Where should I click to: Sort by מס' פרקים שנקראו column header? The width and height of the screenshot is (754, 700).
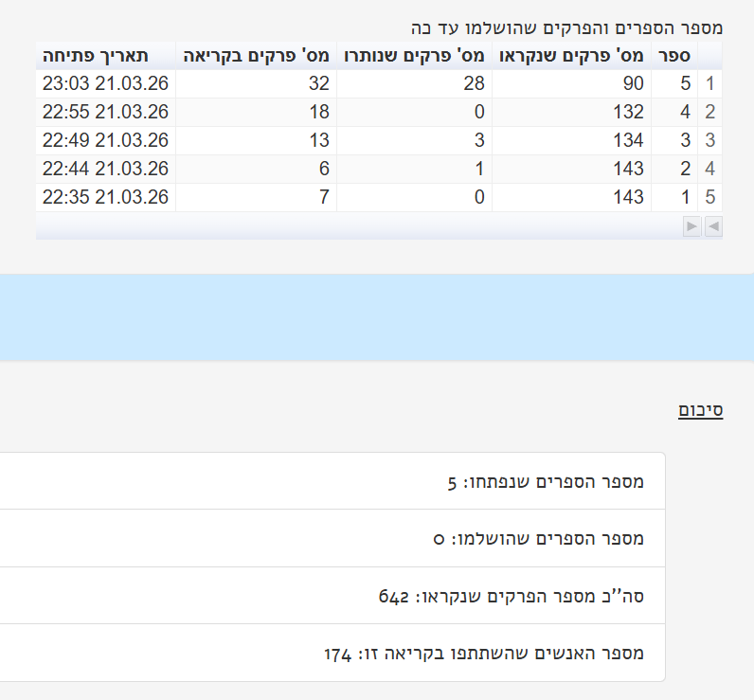571,55
